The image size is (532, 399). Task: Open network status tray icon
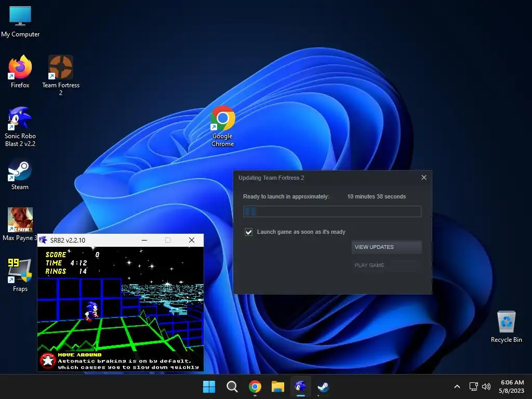click(x=474, y=387)
